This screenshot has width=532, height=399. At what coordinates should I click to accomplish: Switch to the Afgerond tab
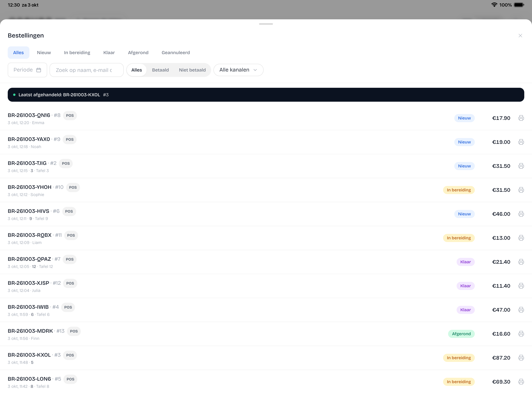[x=138, y=53]
